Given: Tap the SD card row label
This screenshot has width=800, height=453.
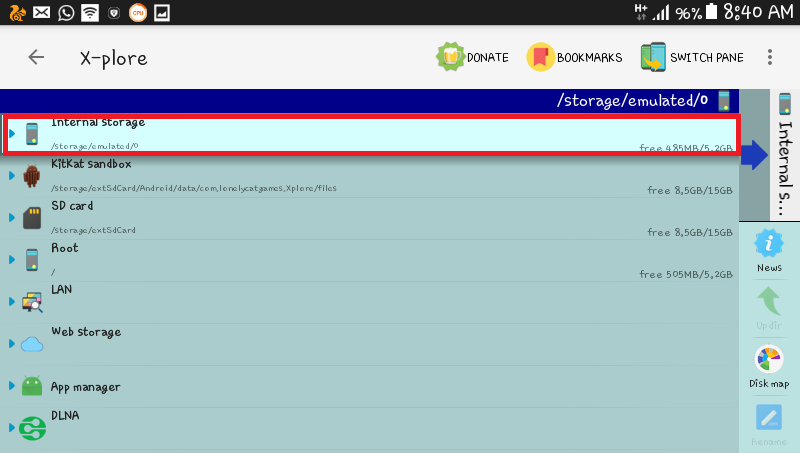Looking at the screenshot, I should 72,206.
